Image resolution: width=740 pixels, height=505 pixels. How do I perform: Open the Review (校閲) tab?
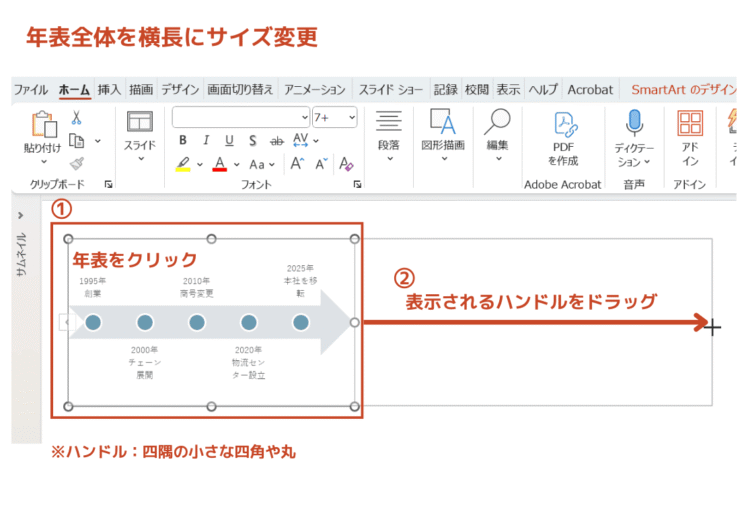477,90
